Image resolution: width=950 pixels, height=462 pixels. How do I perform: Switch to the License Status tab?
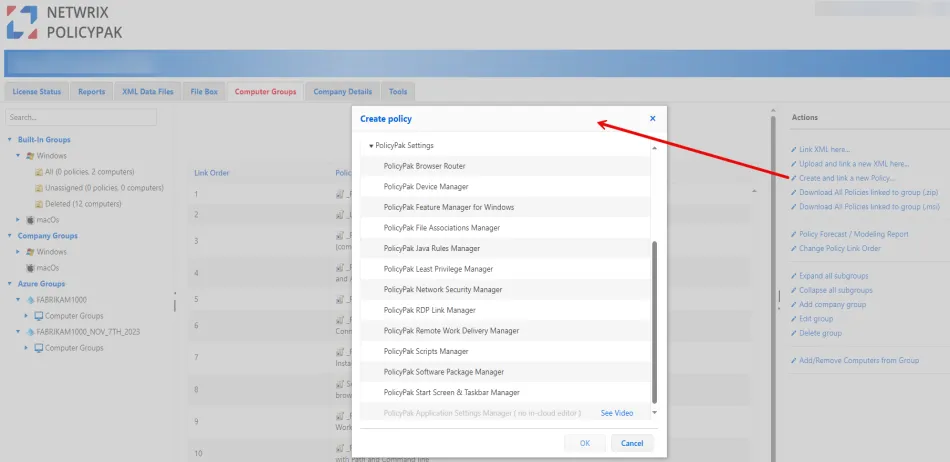[37, 92]
